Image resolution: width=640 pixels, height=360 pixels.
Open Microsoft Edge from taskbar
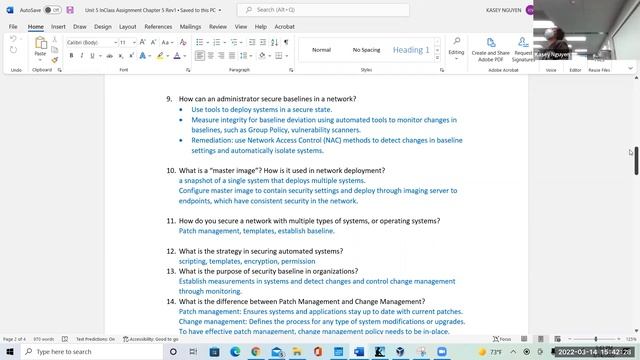(x=235, y=351)
